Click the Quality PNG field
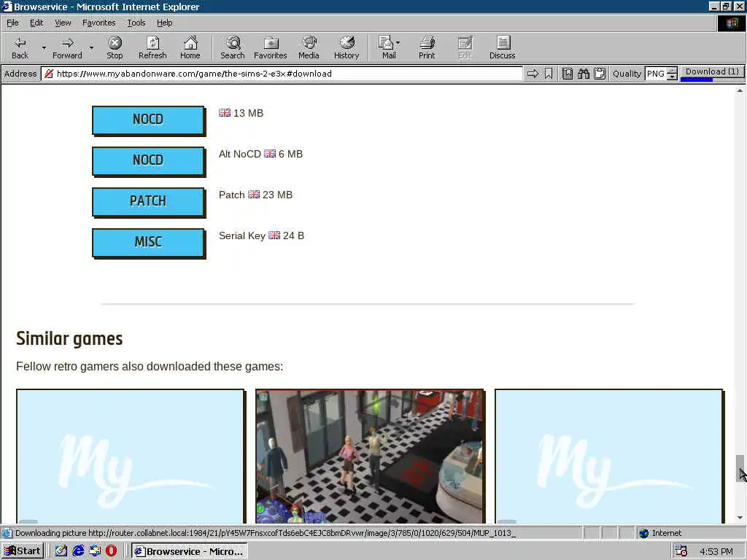Viewport: 747px width, 560px height. pos(656,74)
